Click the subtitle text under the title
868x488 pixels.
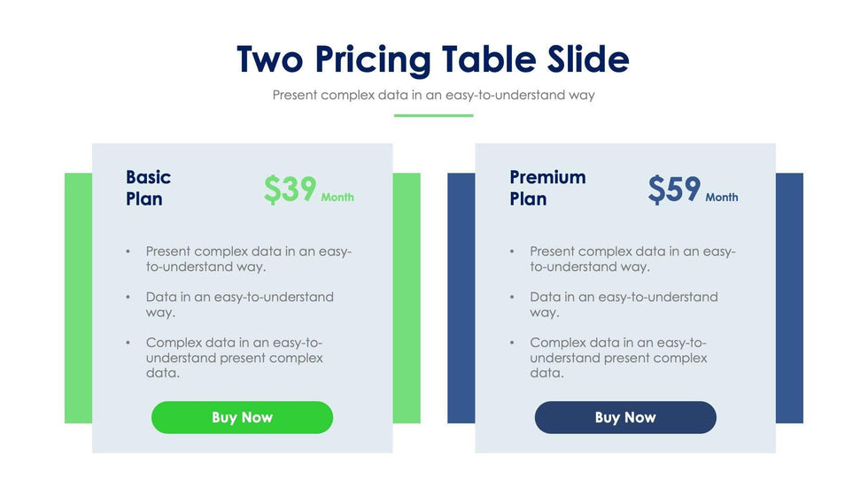(x=433, y=95)
